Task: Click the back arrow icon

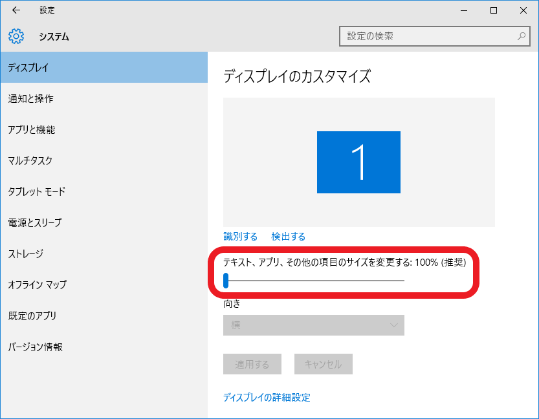Action: click(16, 10)
